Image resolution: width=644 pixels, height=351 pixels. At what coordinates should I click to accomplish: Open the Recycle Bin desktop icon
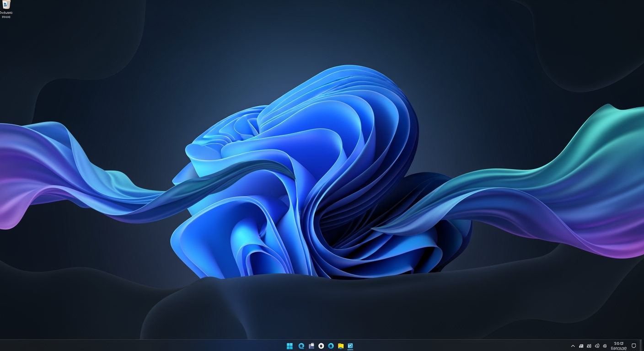(x=6, y=9)
